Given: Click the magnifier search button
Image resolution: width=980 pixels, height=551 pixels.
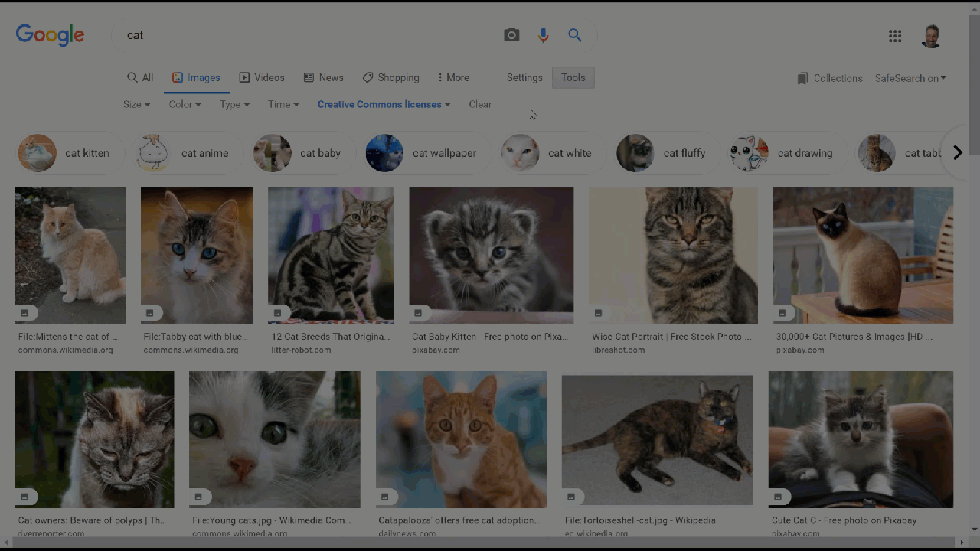Looking at the screenshot, I should pos(575,35).
